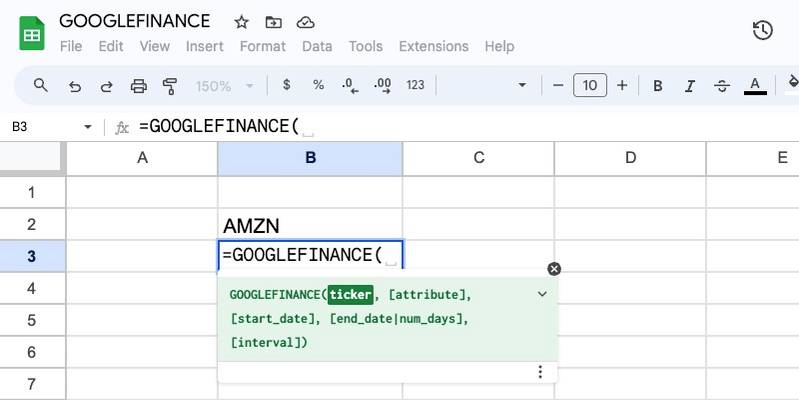Screen dimensions: 799x400
Task: Select column B header
Action: tap(310, 158)
